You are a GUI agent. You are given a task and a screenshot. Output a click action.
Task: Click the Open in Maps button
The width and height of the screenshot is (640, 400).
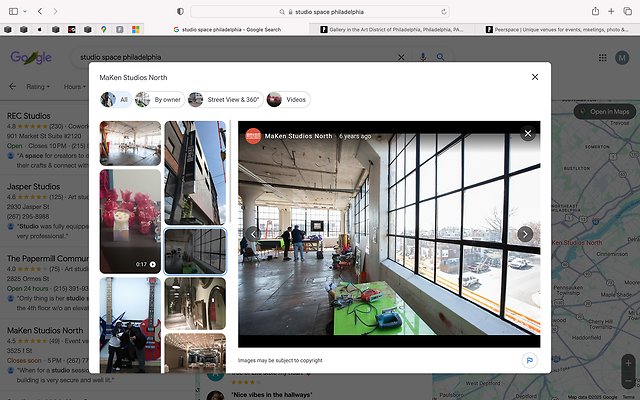click(x=604, y=111)
